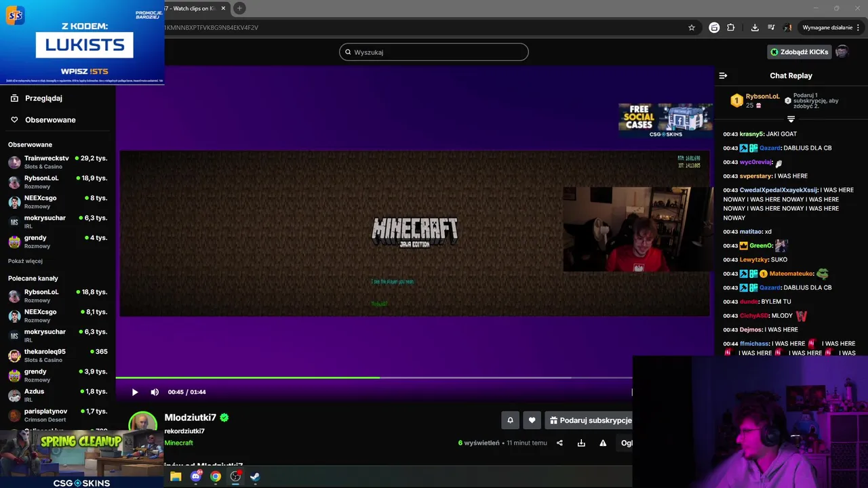The height and width of the screenshot is (488, 868).
Task: Open Chrome from the taskbar
Action: (216, 476)
